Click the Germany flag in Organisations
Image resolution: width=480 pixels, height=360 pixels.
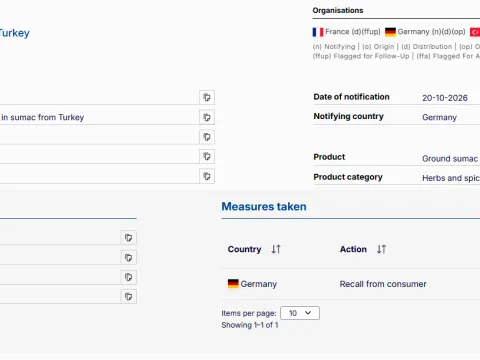tap(390, 32)
